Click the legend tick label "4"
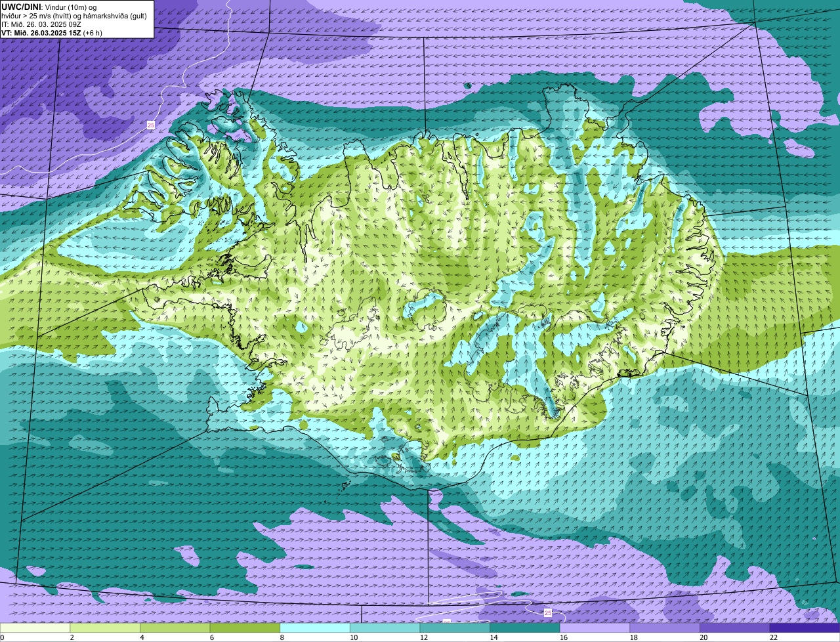The image size is (840, 642). pyautogui.click(x=142, y=637)
